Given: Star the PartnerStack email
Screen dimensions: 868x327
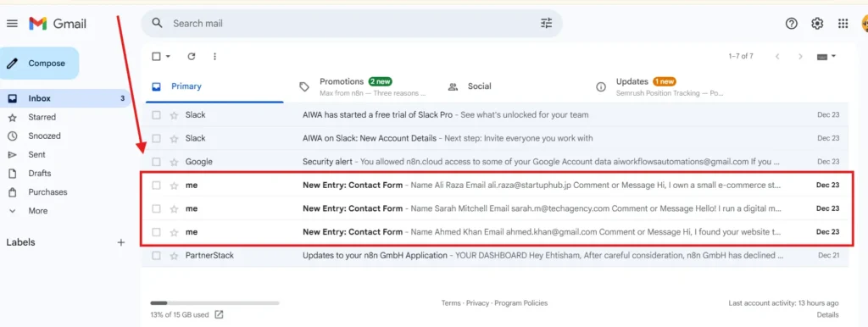Looking at the screenshot, I should coord(174,256).
